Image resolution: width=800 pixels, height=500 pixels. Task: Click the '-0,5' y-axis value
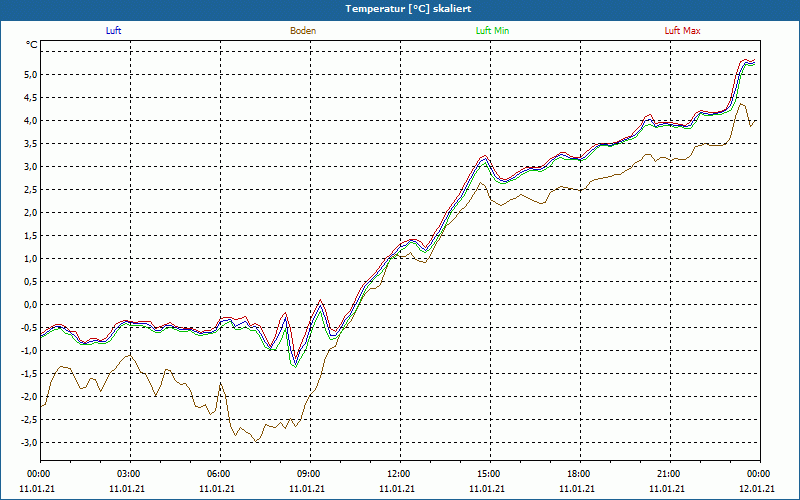(29, 328)
